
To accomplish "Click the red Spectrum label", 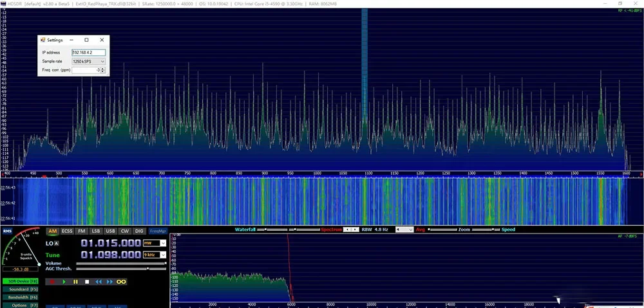I will pos(332,230).
